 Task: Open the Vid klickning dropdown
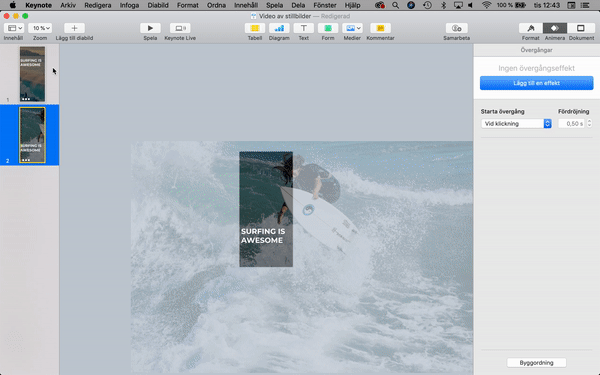click(x=516, y=124)
